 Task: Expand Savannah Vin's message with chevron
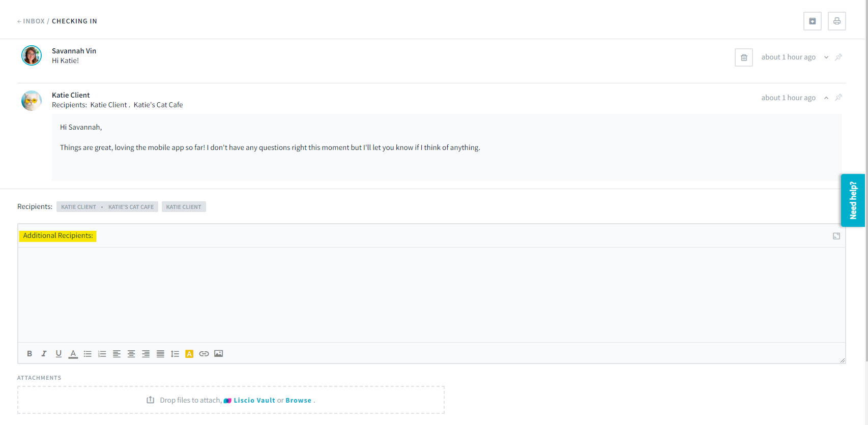pyautogui.click(x=826, y=57)
